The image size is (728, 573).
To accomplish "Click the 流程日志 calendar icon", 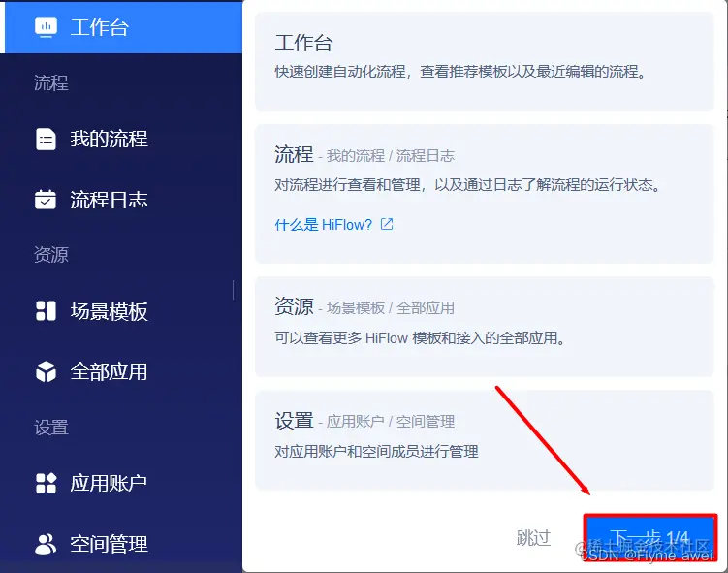I will [46, 200].
